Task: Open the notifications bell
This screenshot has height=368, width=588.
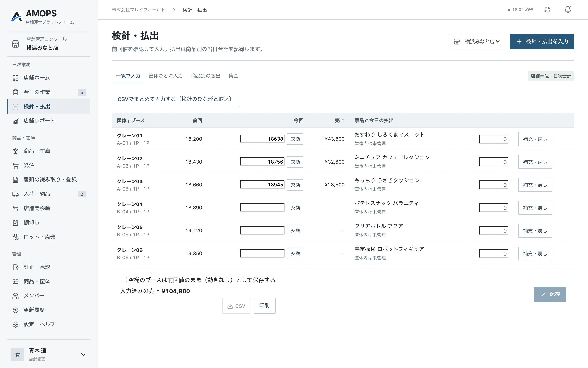Action: [568, 10]
